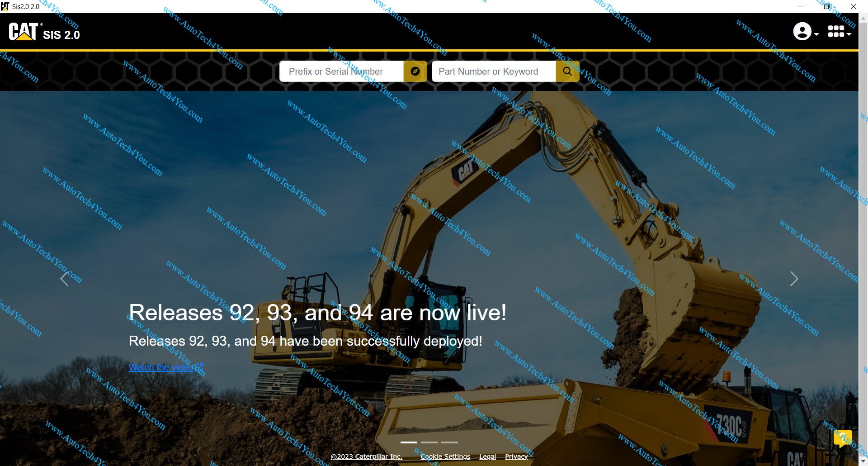Select the first carousel indicator dot

[409, 442]
